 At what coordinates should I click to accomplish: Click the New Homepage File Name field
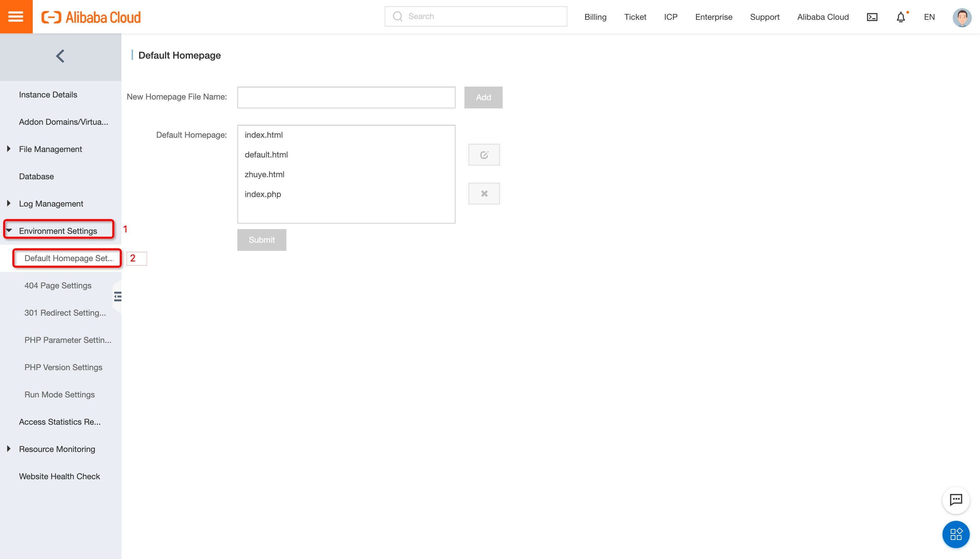[346, 97]
